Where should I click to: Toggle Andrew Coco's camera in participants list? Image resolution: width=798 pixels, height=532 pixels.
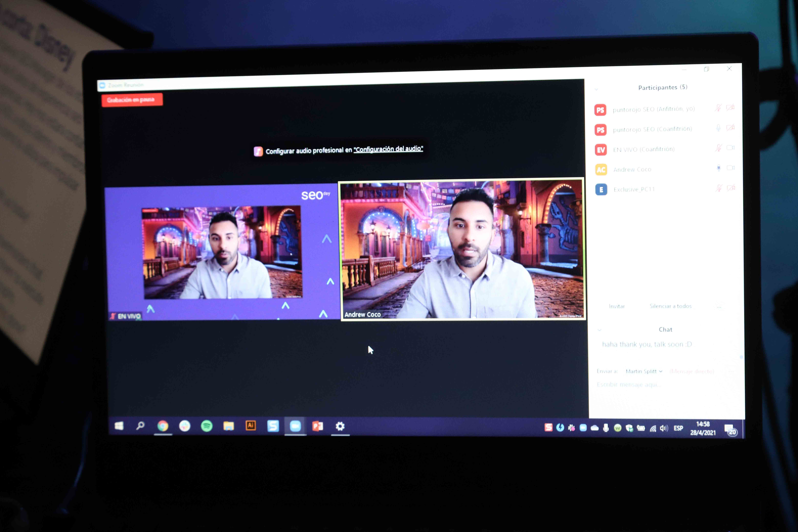click(x=731, y=168)
